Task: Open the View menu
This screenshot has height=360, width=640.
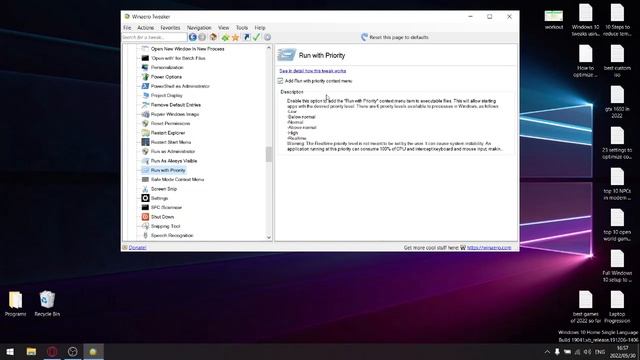Action: [223, 28]
